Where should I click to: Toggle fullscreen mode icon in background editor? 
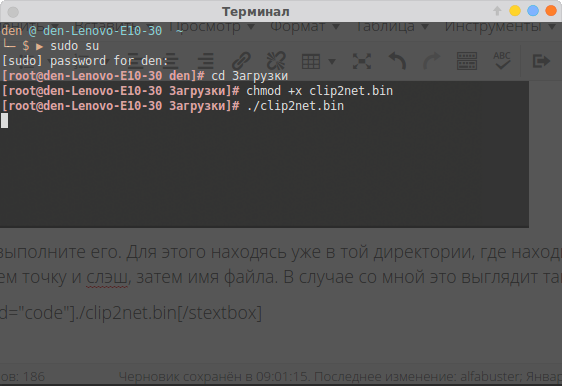click(x=362, y=61)
